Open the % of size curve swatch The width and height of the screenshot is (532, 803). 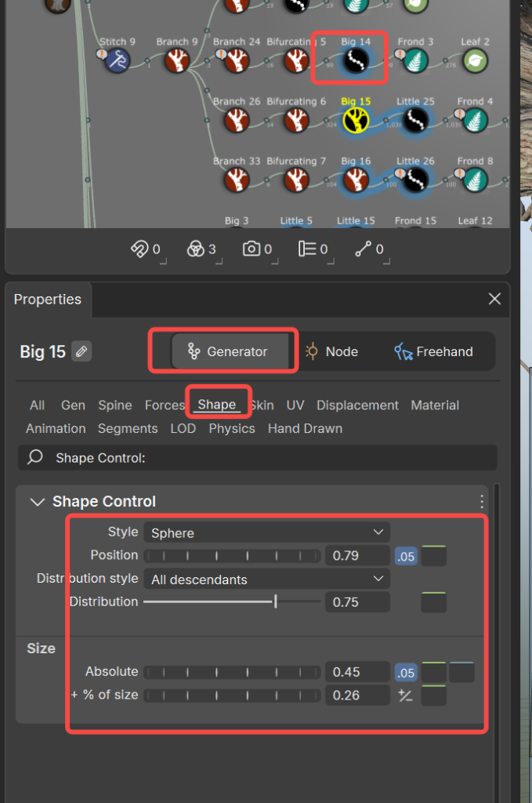pos(434,696)
